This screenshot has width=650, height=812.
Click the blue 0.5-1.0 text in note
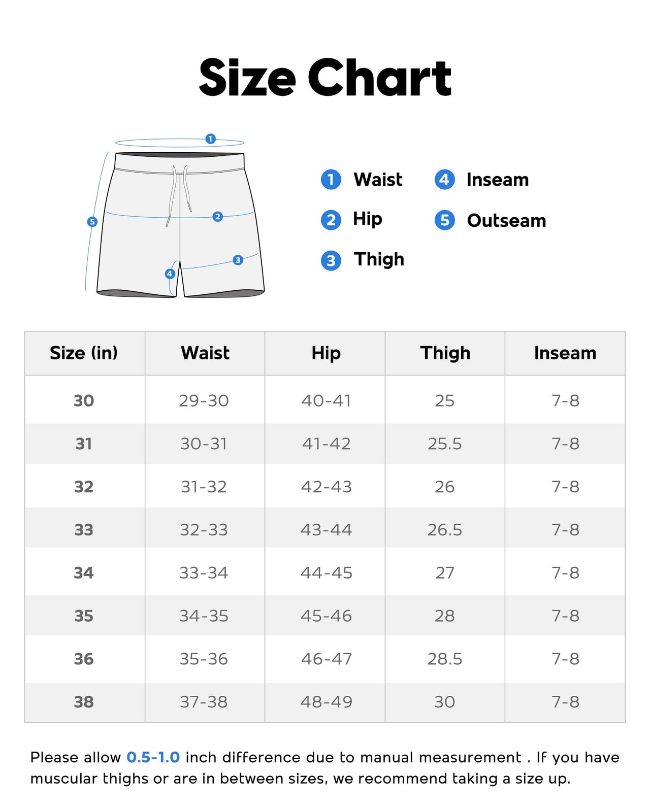click(x=153, y=757)
